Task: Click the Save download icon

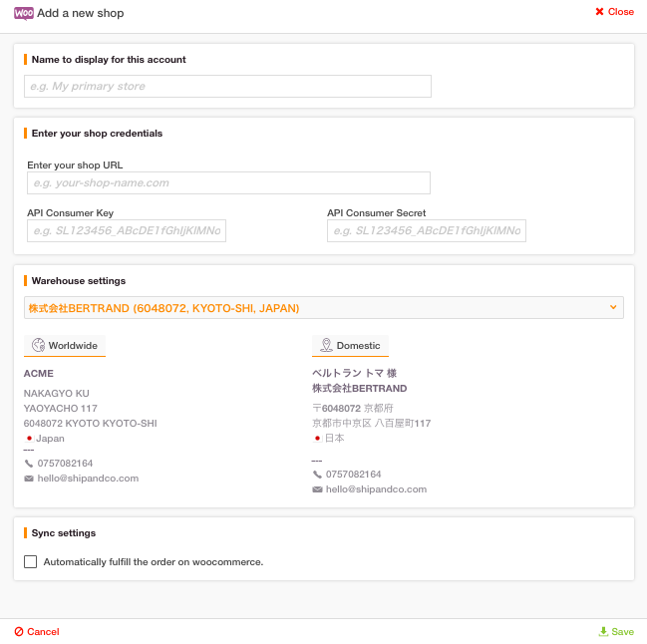Action: (x=603, y=631)
